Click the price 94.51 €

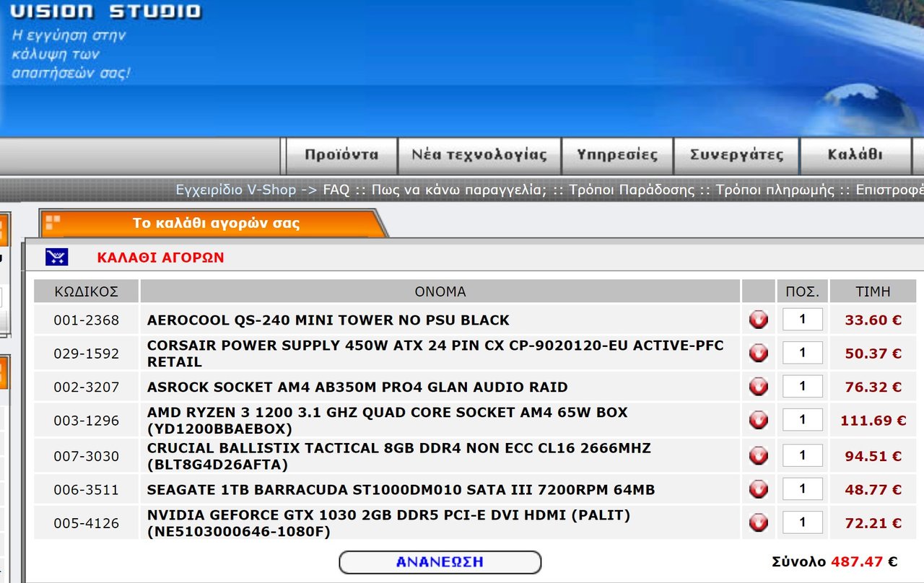[x=873, y=456]
